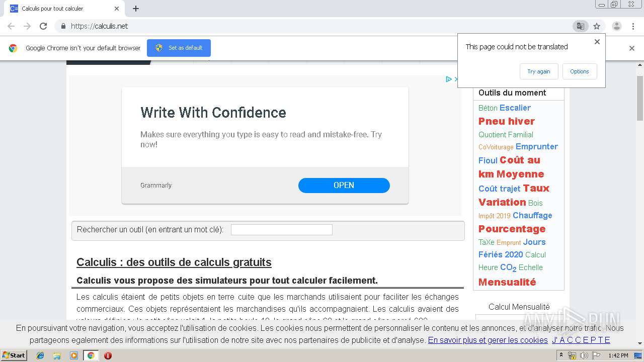Close the translation failed popup
Screen dimensions: 644x362
(597, 42)
